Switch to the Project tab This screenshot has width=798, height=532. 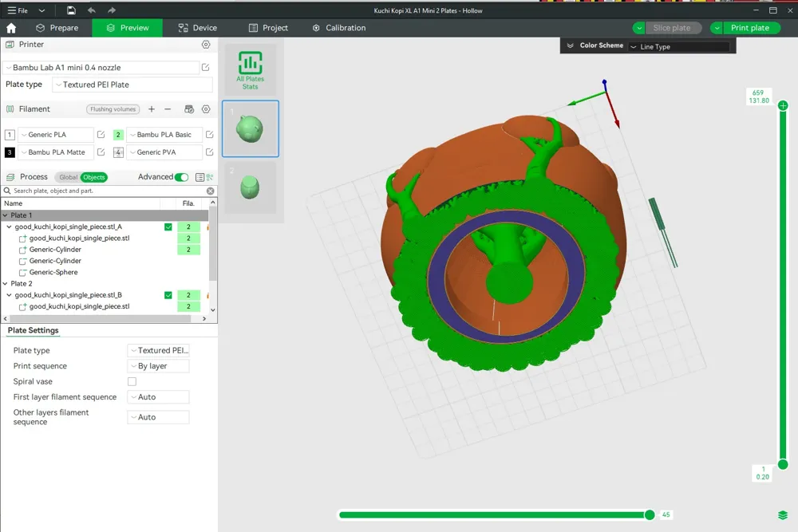tap(268, 28)
